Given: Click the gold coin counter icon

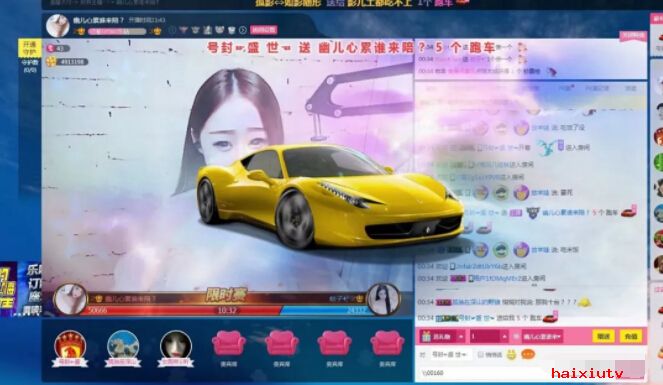Looking at the screenshot, I should (51, 62).
